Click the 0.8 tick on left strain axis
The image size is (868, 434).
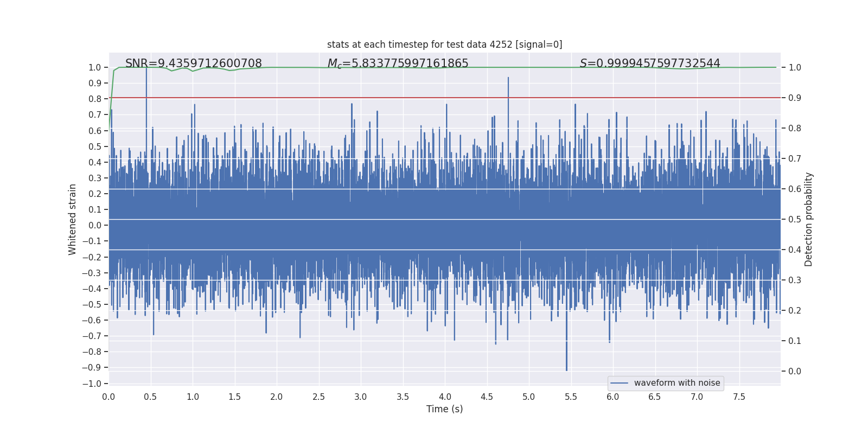(95, 99)
